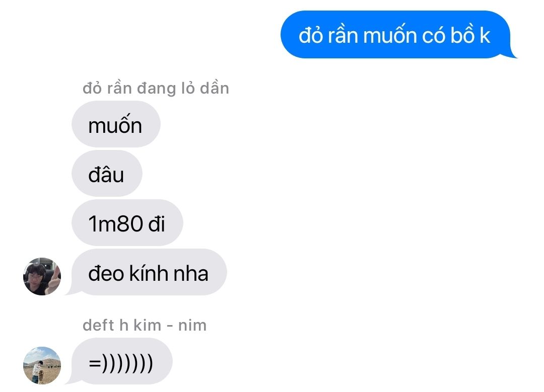This screenshot has height=392, width=544.
Task: Select the 'đeo kính nha' message bubble
Action: (x=149, y=272)
